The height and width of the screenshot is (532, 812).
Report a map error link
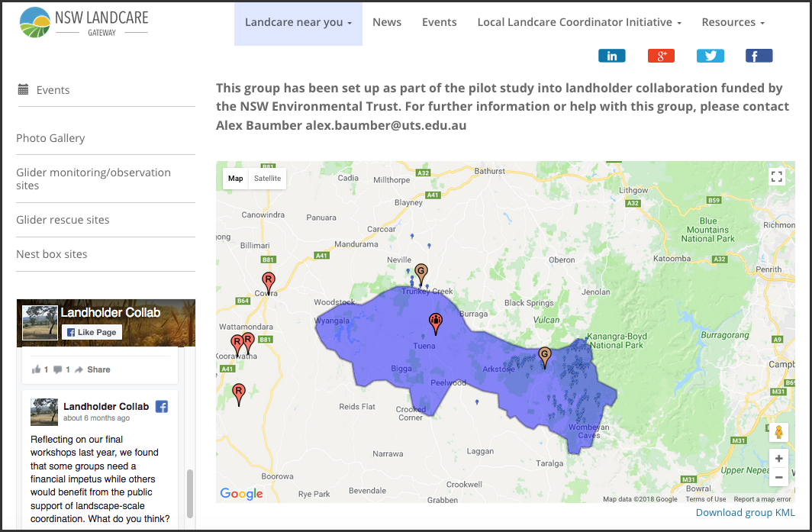click(x=762, y=499)
